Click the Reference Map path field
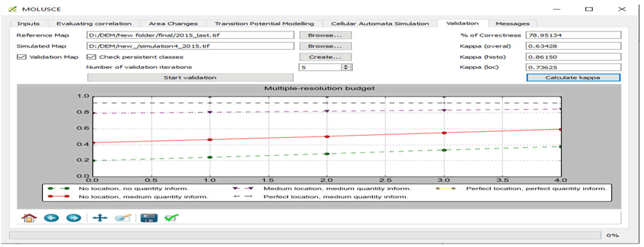The width and height of the screenshot is (644, 247). coord(190,36)
